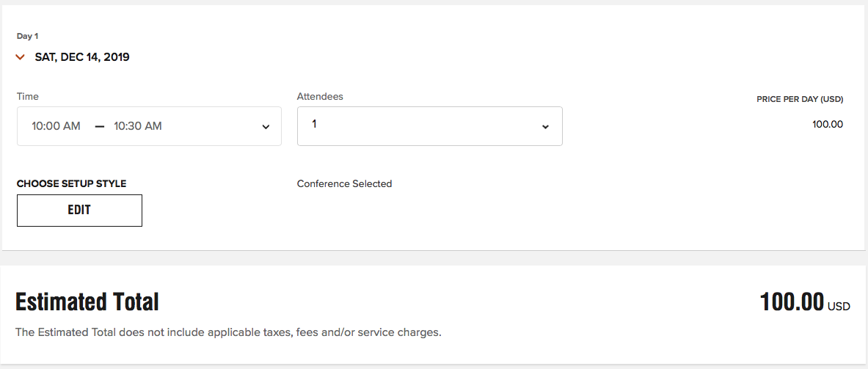Click the CHOOSE SETUP STYLE heading
868x369 pixels.
[71, 183]
